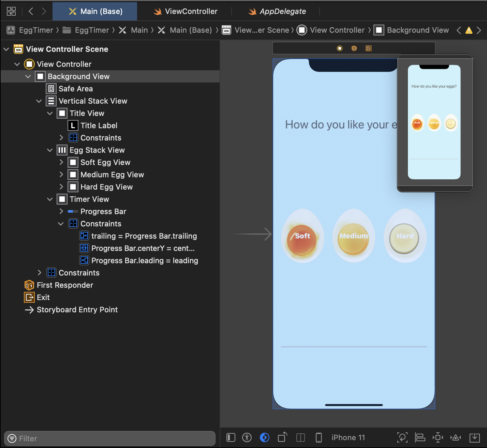Expand the Medium Egg View row
Image resolution: width=487 pixels, height=448 pixels.
[61, 175]
